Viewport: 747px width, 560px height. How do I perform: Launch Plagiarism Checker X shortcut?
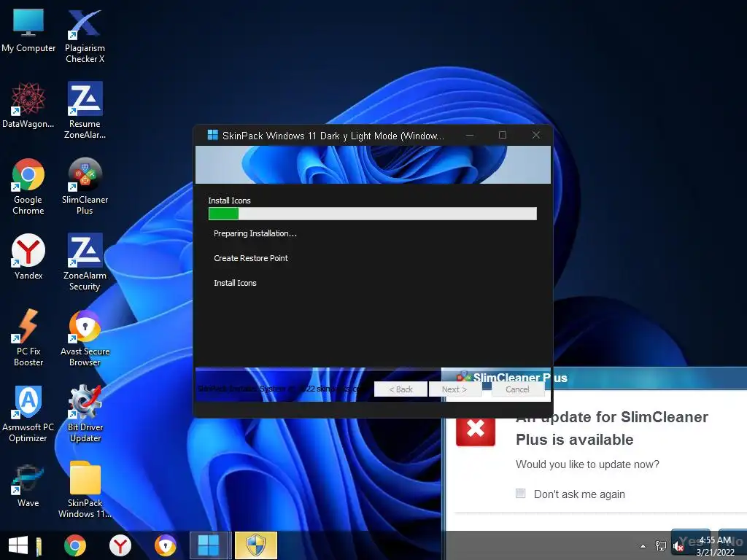click(85, 36)
